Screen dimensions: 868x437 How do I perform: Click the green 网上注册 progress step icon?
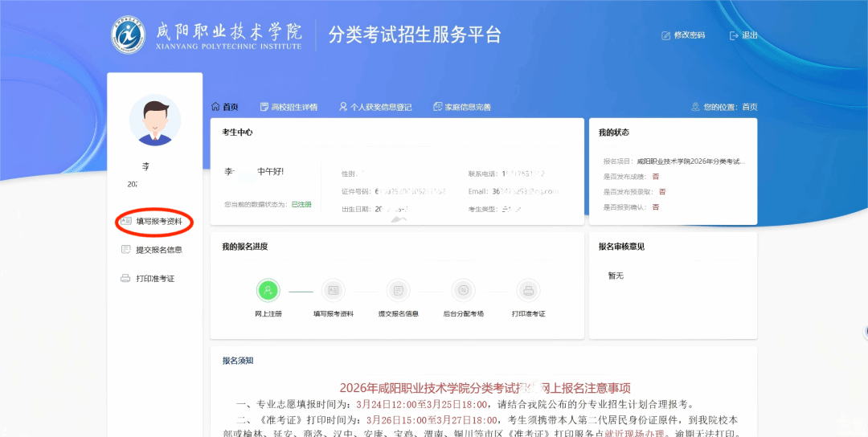(x=268, y=290)
